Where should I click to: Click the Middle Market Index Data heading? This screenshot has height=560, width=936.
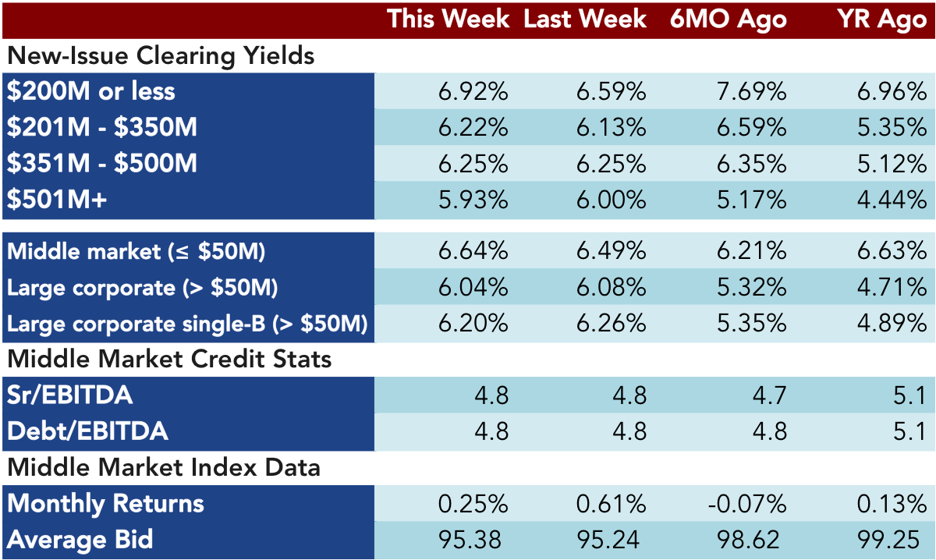164,467
